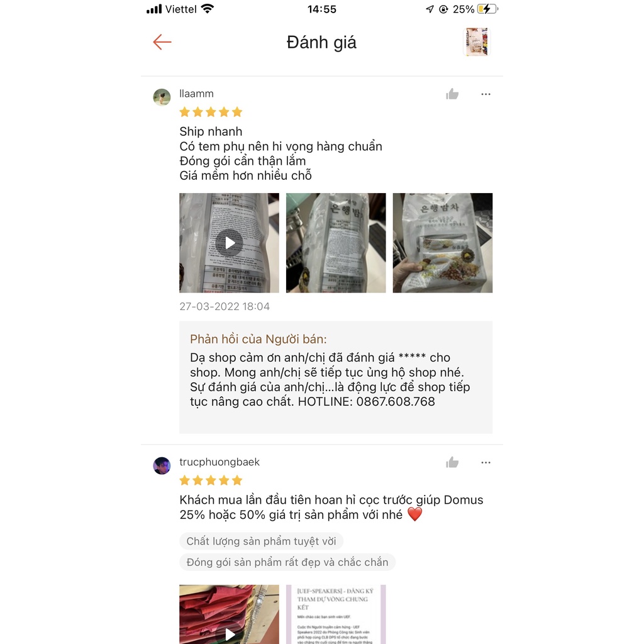Open trucphuongbaek's profile avatar
Image resolution: width=644 pixels, height=644 pixels.
[x=162, y=466]
